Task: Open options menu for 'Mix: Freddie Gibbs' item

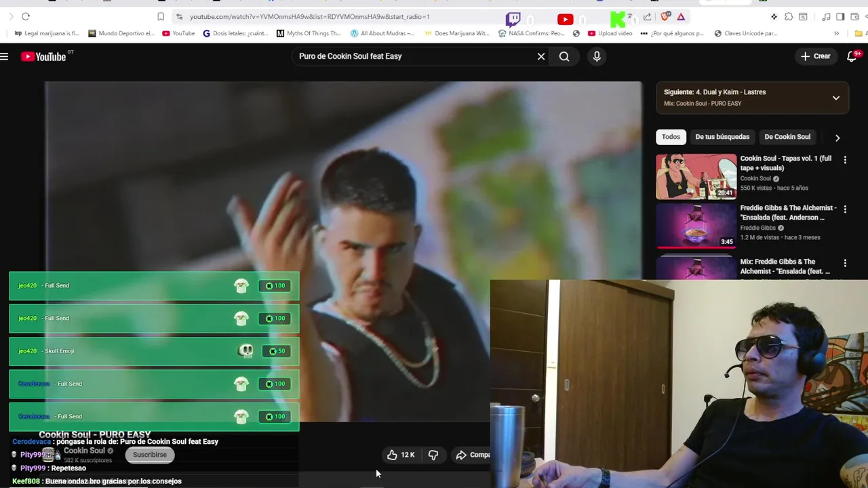Action: 845,263
